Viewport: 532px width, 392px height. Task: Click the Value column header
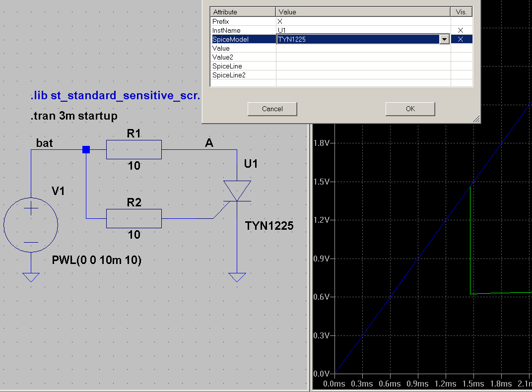(x=363, y=12)
